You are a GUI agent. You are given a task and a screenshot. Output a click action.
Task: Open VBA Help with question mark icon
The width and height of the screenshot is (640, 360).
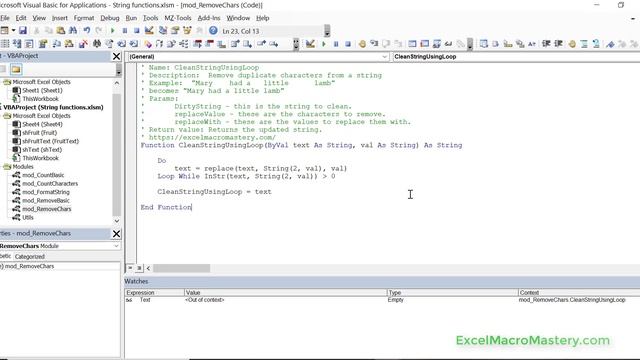tap(213, 31)
